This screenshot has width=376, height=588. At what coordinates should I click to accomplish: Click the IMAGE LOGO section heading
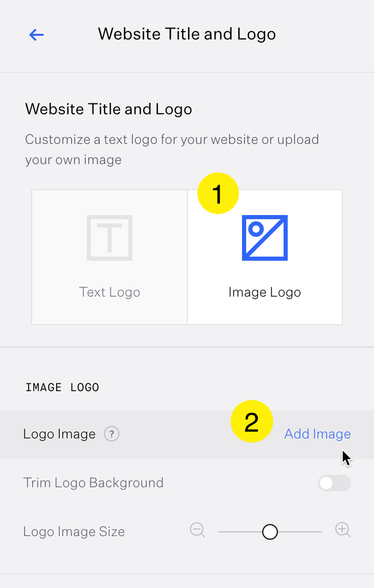coord(62,387)
